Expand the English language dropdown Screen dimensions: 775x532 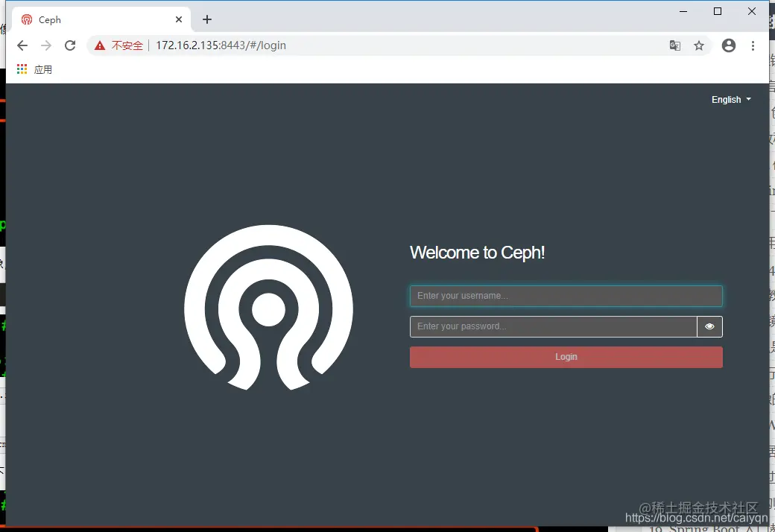coord(732,99)
